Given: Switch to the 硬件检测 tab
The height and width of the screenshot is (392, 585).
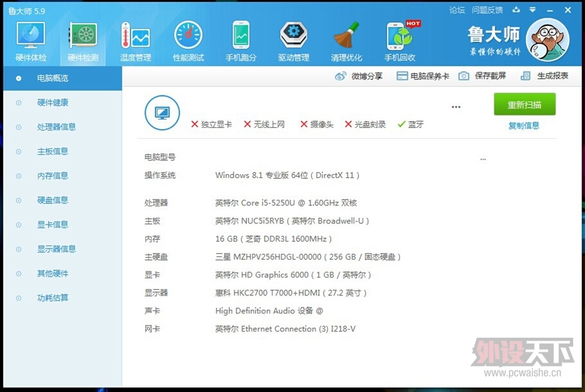Looking at the screenshot, I should tap(83, 41).
